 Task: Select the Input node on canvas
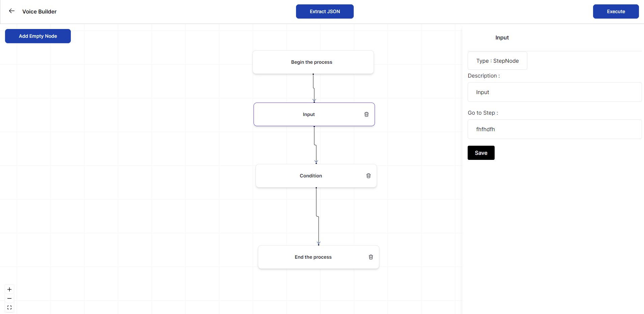pyautogui.click(x=309, y=114)
